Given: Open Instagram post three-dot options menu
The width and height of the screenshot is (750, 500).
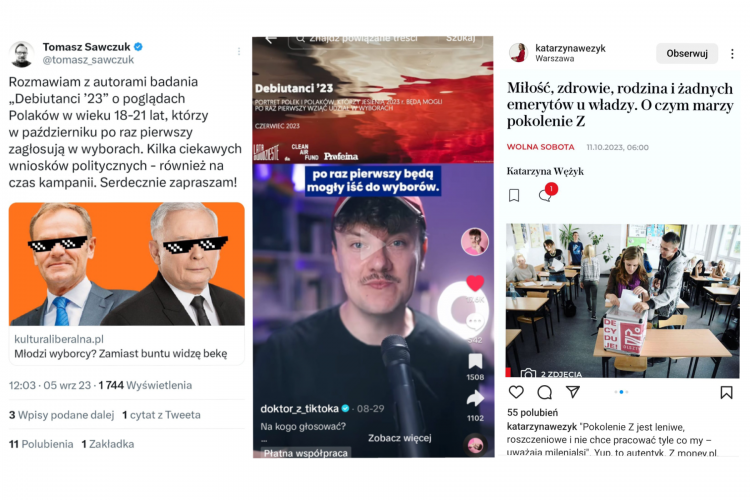Looking at the screenshot, I should [x=732, y=54].
